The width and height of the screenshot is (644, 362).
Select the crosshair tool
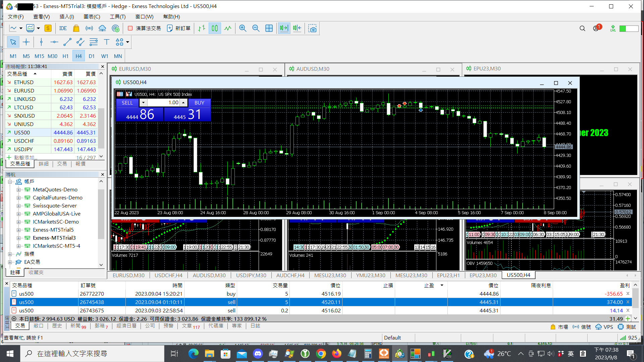click(x=26, y=42)
